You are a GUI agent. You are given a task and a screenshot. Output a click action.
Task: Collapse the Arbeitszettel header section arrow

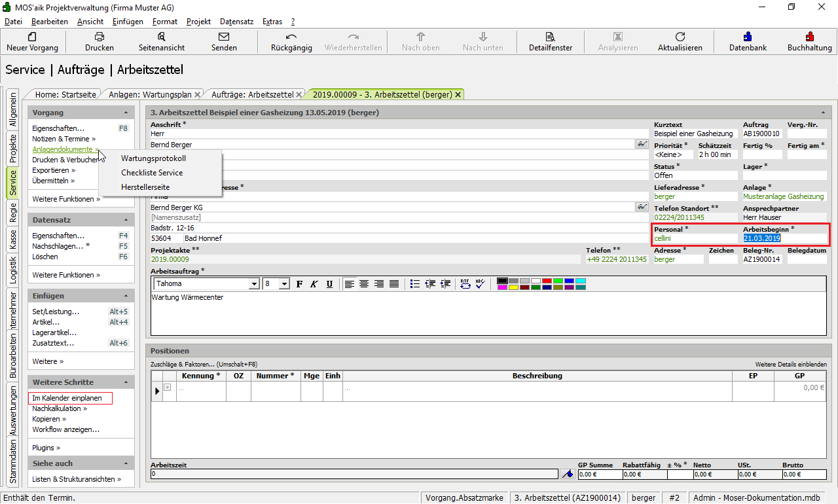823,113
